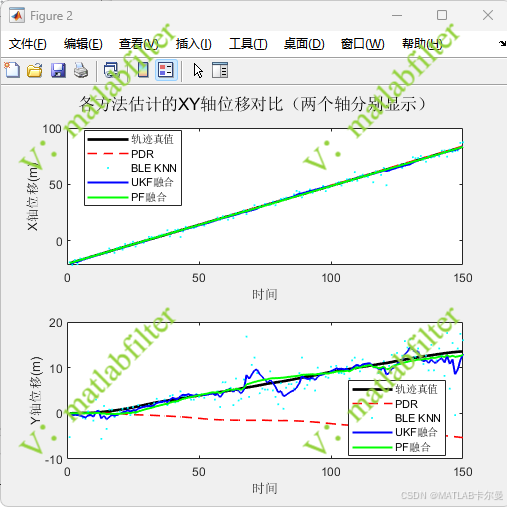507x507 pixels.
Task: Open the 插入(I) menu
Action: pos(193,44)
